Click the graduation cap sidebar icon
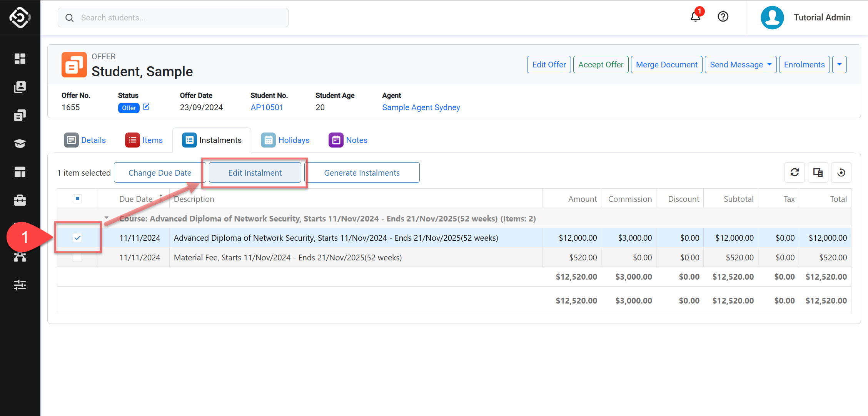 (20, 144)
